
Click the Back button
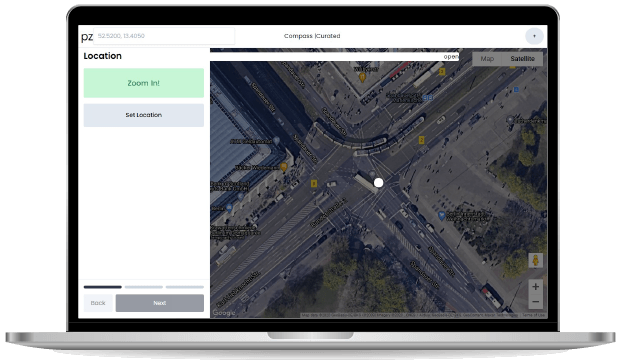pos(98,303)
